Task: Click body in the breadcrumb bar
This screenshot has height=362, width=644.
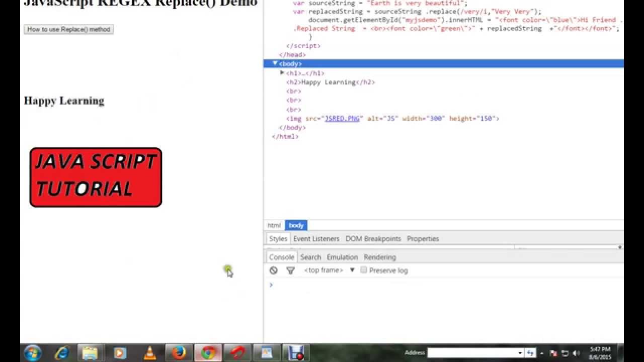Action: pyautogui.click(x=296, y=225)
